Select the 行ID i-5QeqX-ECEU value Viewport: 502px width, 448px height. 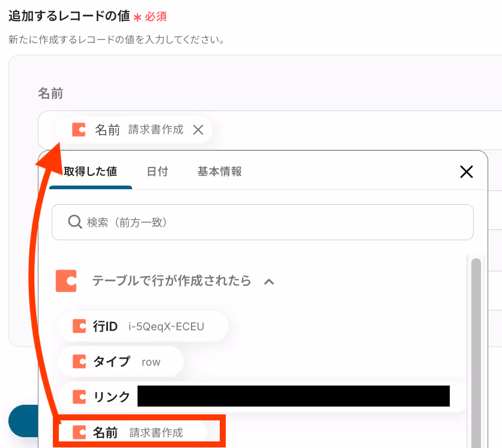[143, 326]
